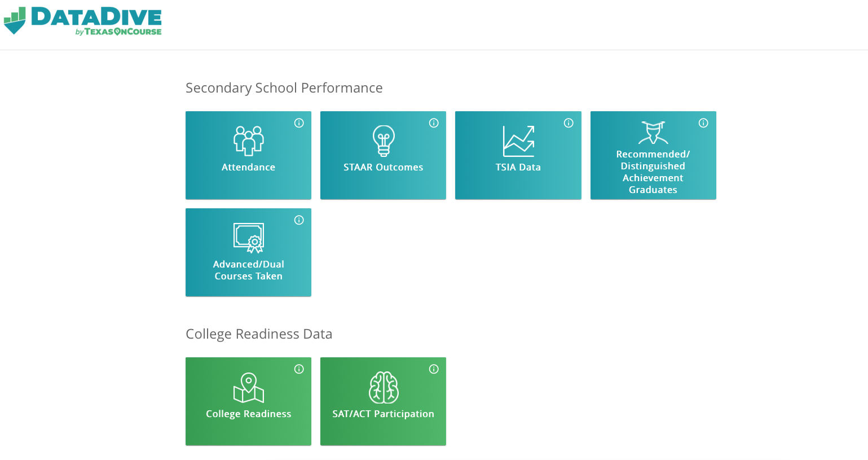Open the SAT/ACT Participation label

(384, 414)
